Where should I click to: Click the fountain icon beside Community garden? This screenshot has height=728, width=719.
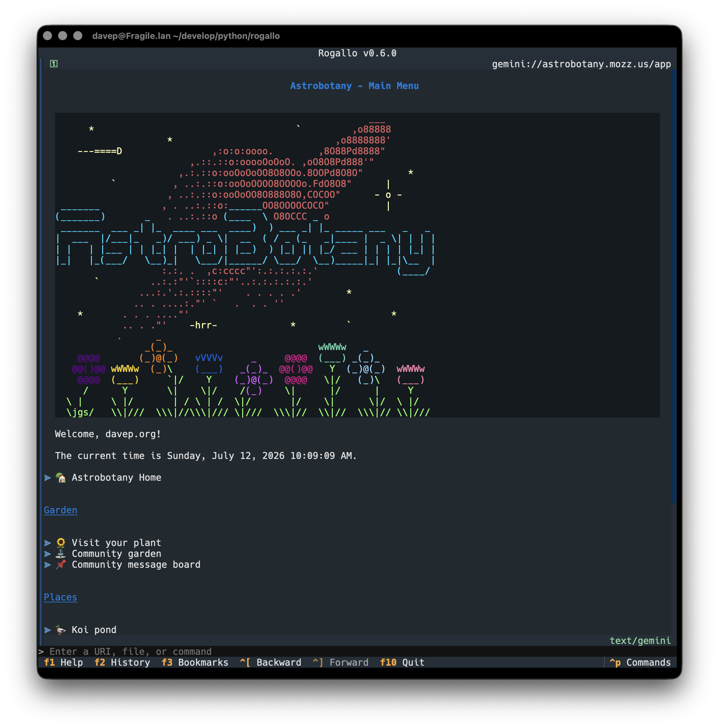point(61,554)
